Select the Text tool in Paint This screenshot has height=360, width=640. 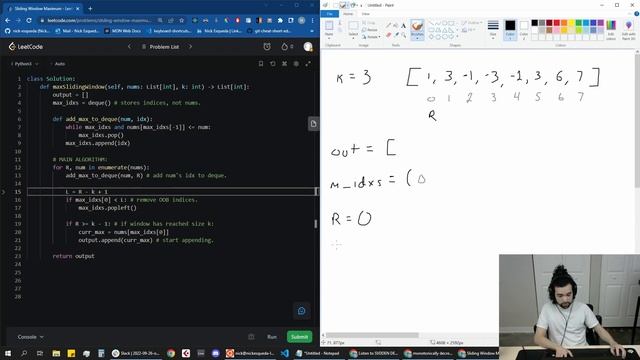[403, 25]
